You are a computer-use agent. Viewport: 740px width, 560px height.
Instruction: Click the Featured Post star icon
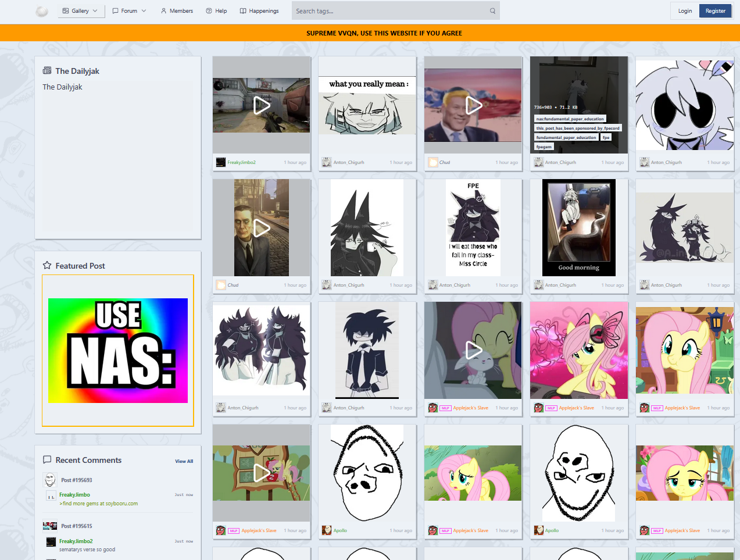click(x=47, y=266)
